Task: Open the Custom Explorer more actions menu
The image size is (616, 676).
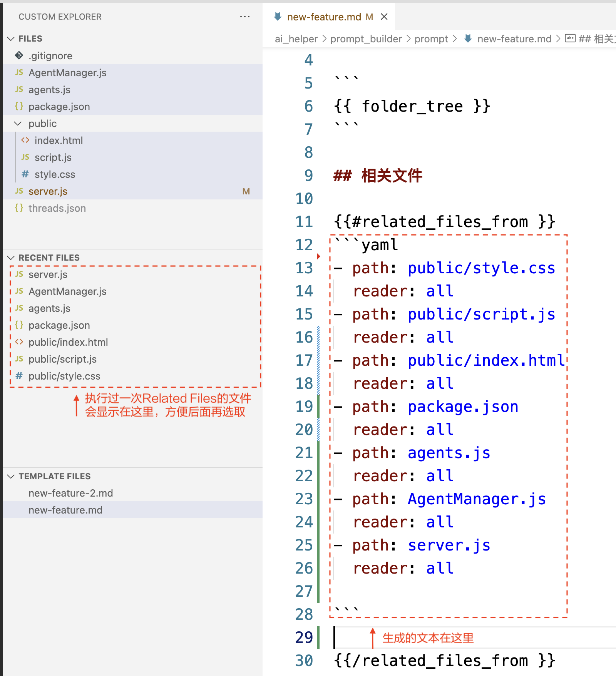Action: point(244,17)
